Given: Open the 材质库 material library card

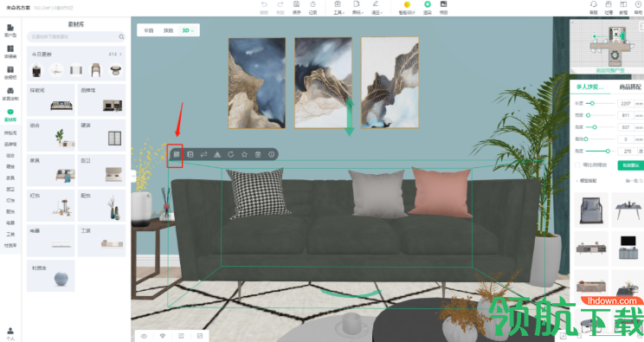Looking at the screenshot, I should pyautogui.click(x=51, y=275).
